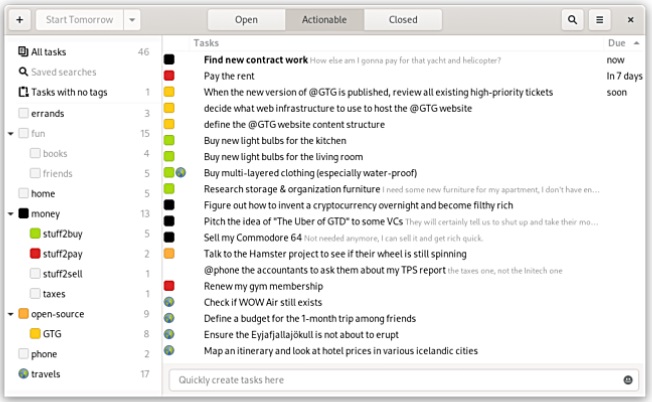
Task: Click the orange open-source color swatch
Action: pyautogui.click(x=24, y=313)
